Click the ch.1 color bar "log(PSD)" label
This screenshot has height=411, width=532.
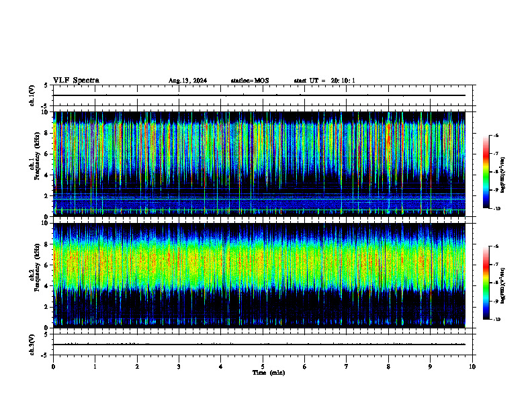[503, 175]
